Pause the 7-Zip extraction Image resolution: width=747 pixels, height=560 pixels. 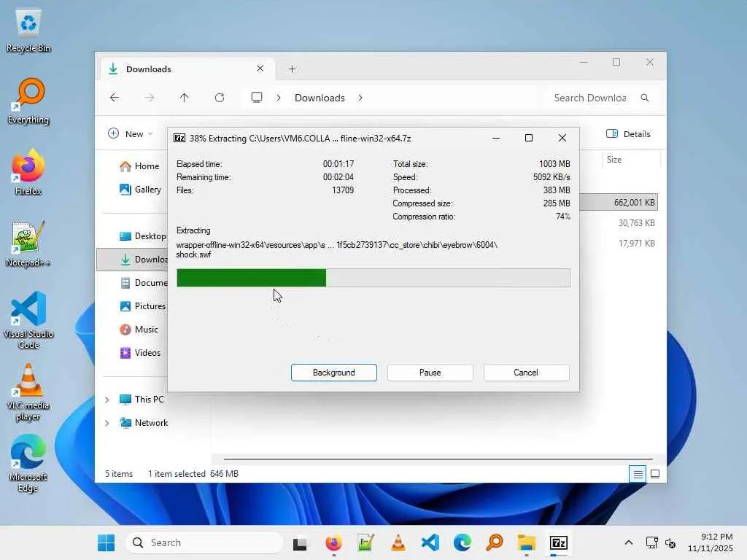coord(430,373)
